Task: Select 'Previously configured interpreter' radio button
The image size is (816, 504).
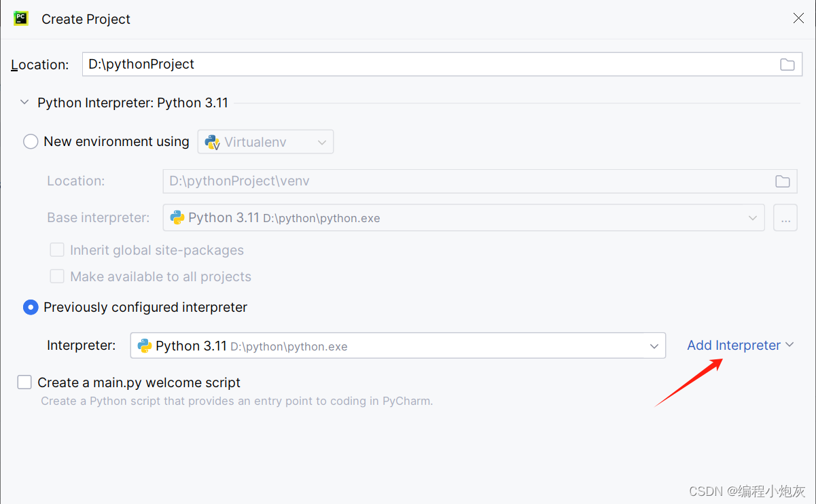Action: pos(30,307)
